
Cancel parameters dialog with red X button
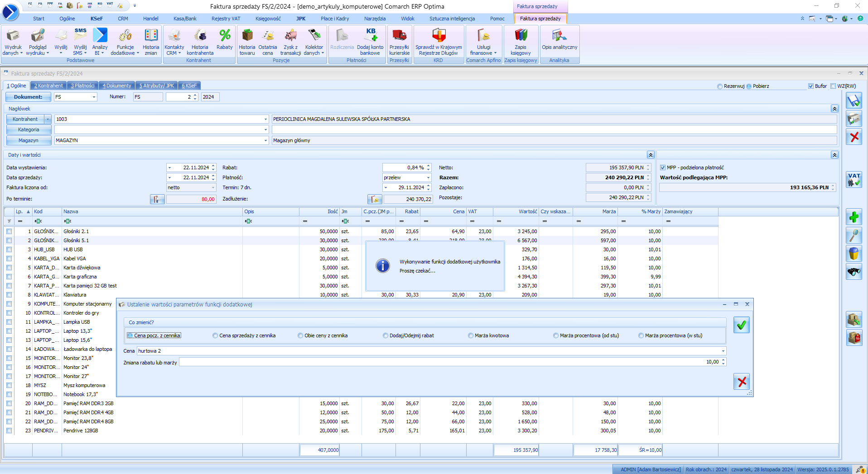pyautogui.click(x=742, y=382)
